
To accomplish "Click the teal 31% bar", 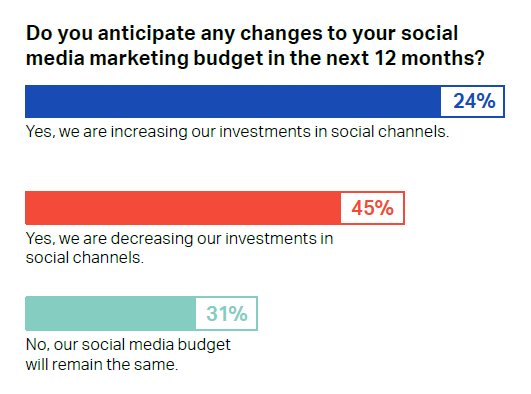I will pyautogui.click(x=142, y=313).
